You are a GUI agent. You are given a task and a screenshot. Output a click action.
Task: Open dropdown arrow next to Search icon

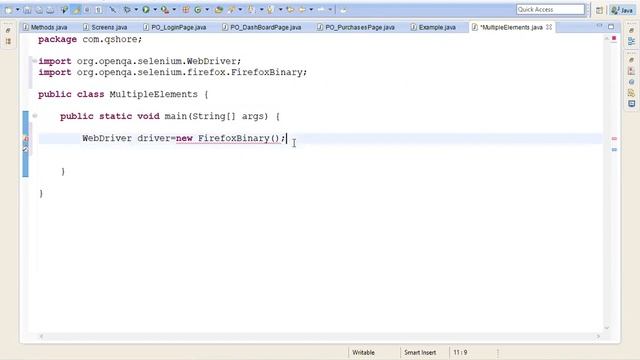tap(240, 9)
